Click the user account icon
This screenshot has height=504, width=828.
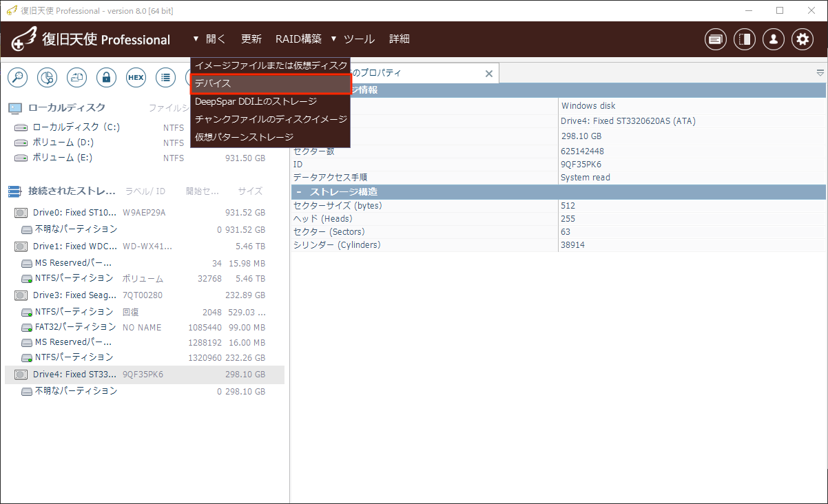[774, 39]
